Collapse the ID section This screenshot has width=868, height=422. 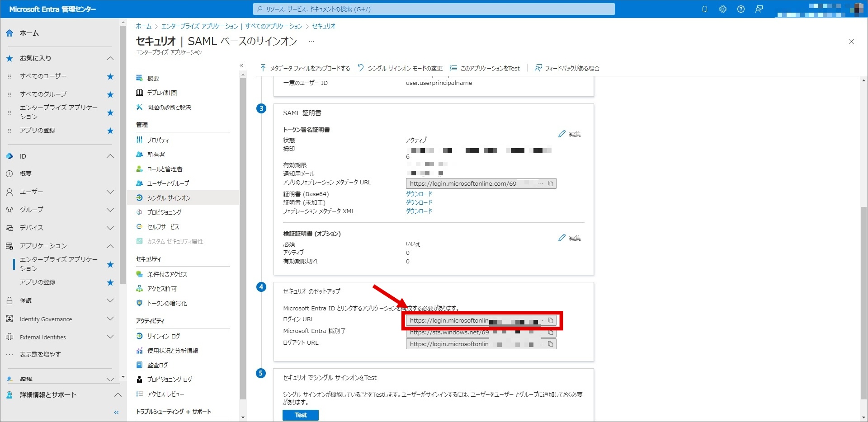(x=110, y=156)
